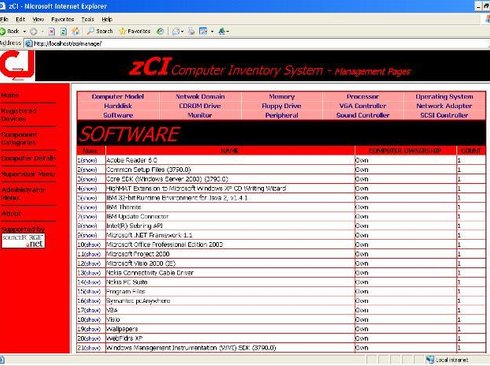Open the Edit document dropdown arrow
This screenshot has height=366, width=490.
coord(212,32)
